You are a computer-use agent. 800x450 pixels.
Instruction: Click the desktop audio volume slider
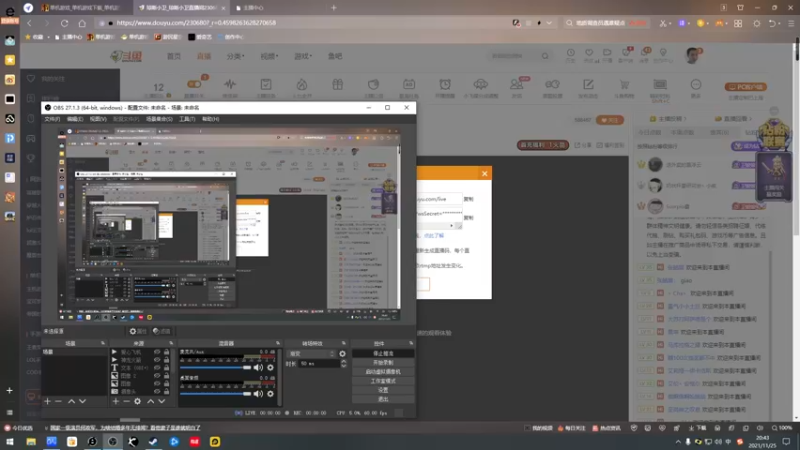pyautogui.click(x=216, y=393)
